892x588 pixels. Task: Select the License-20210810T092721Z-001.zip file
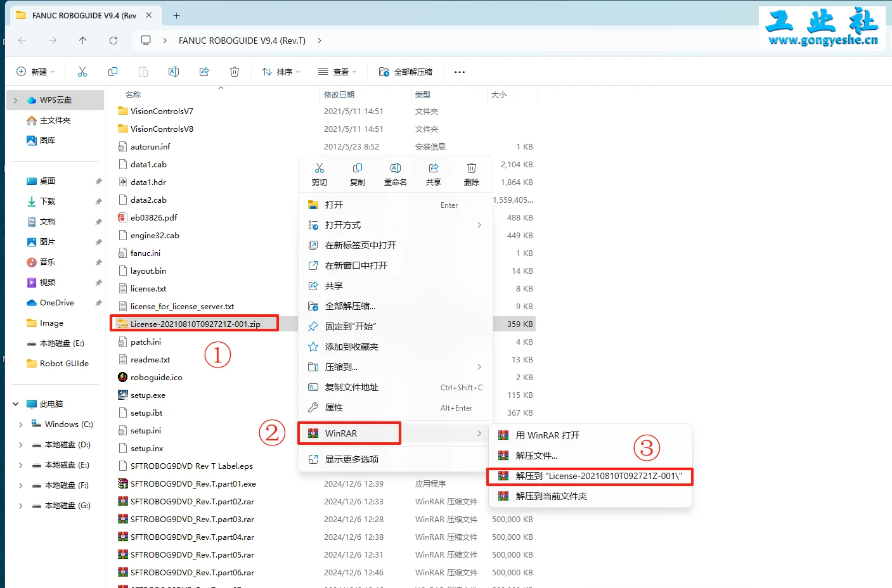[x=195, y=324]
